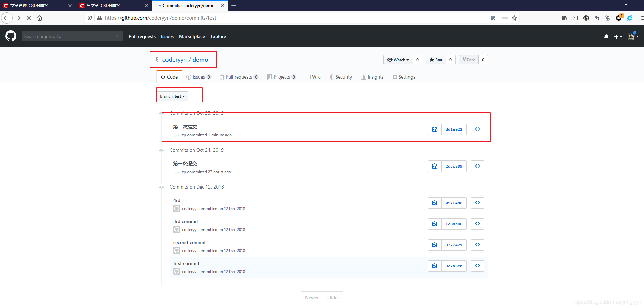Screen dimensions: 644x308
Task: Open Pull requests repository tab
Action: click(239, 77)
